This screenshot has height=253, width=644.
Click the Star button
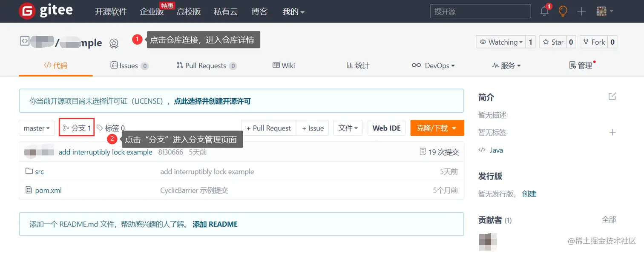point(553,42)
